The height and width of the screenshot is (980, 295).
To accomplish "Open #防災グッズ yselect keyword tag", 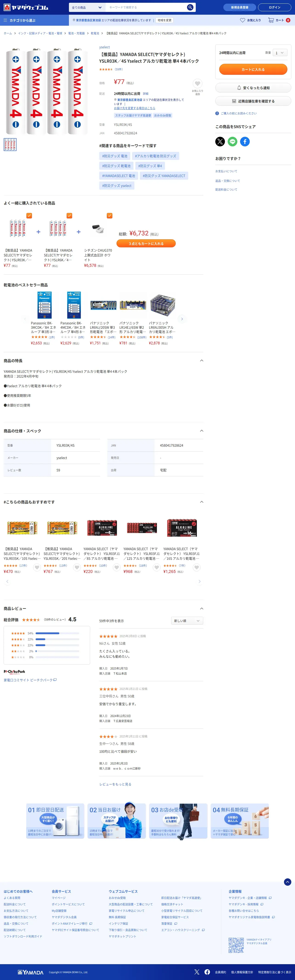I will tap(117, 186).
